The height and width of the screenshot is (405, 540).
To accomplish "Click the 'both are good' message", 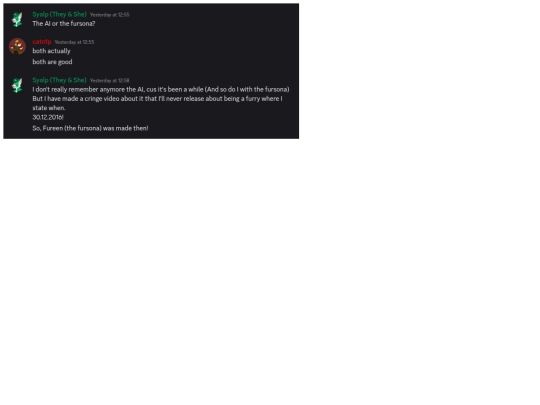I will (x=52, y=62).
